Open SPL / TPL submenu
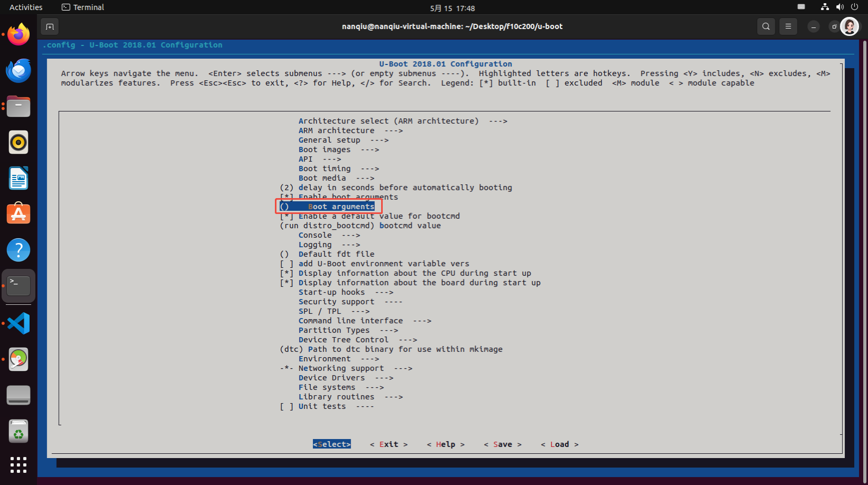868x485 pixels. click(334, 311)
